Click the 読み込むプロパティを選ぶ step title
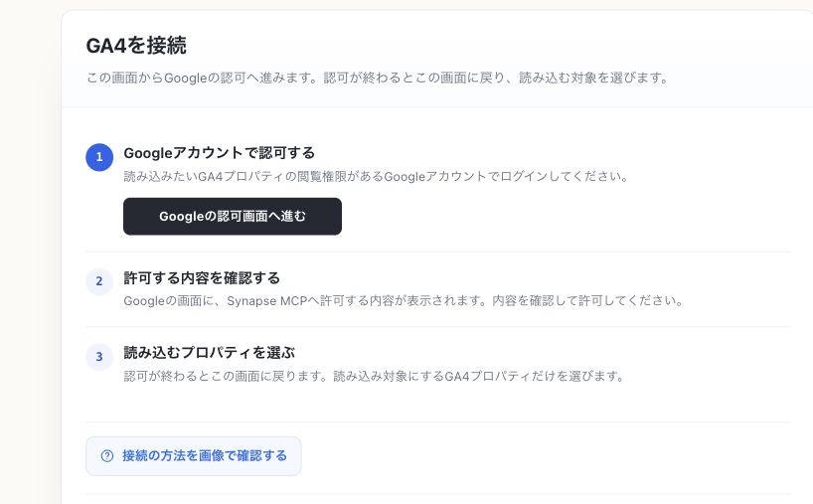The width and height of the screenshot is (813, 504). 209,353
